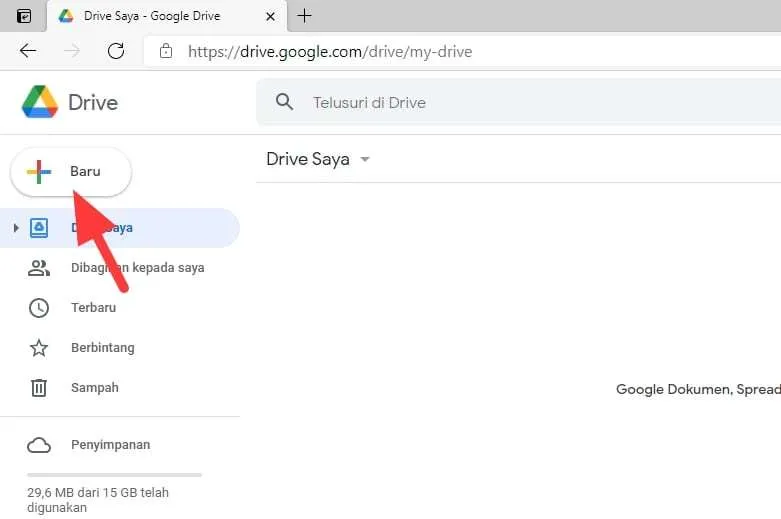Open the Drive Saya dropdown arrow
The image size is (781, 519).
[x=365, y=159]
